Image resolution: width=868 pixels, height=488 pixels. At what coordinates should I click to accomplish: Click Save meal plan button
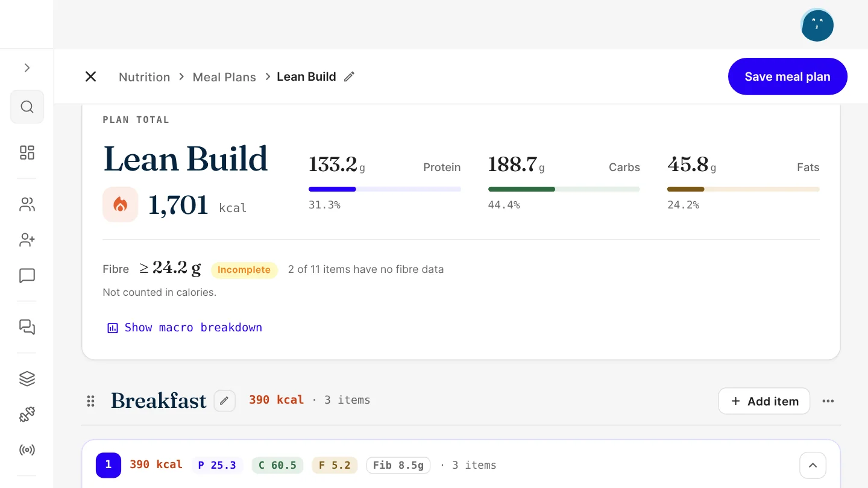[x=788, y=77]
